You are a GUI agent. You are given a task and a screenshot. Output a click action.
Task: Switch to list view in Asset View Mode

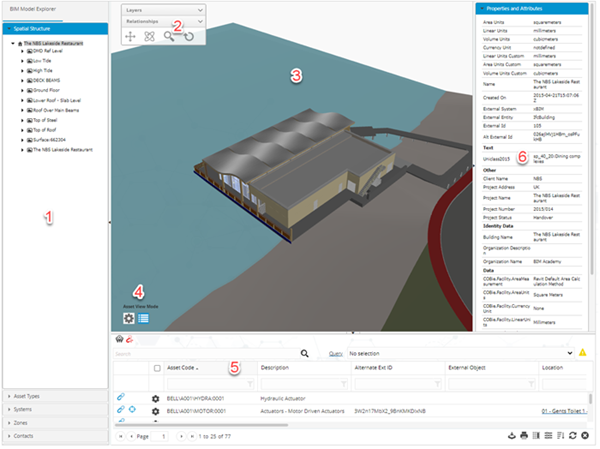pos(144,318)
